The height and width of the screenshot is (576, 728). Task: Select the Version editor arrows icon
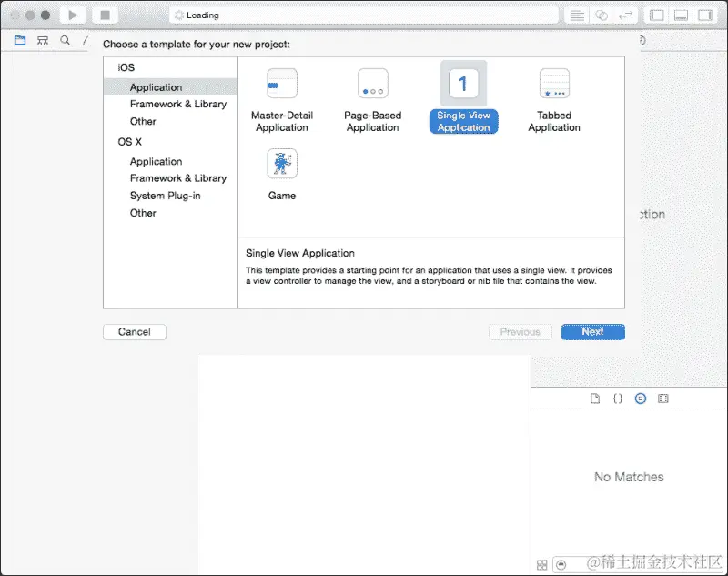[626, 15]
